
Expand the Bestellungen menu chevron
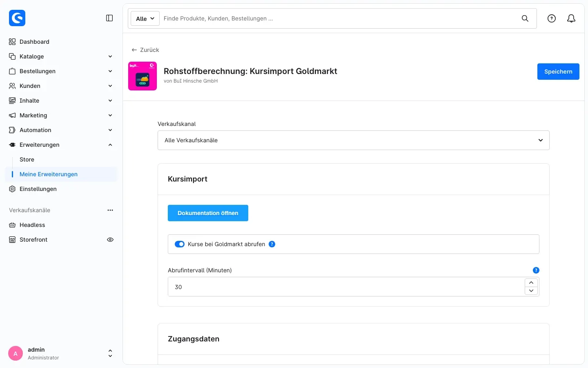point(110,71)
